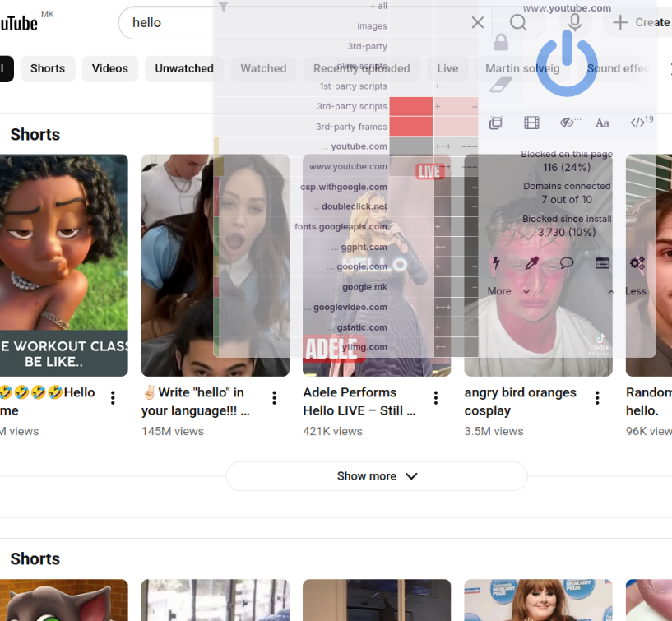The image size is (672, 621).
Task: Toggle pop-up blocking for this site
Action: coord(496,123)
